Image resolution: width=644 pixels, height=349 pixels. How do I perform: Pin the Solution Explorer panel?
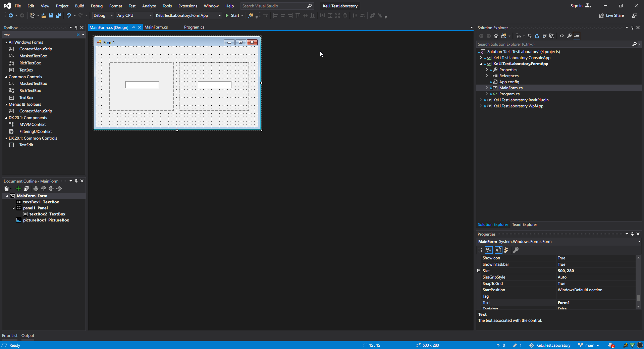tap(632, 28)
